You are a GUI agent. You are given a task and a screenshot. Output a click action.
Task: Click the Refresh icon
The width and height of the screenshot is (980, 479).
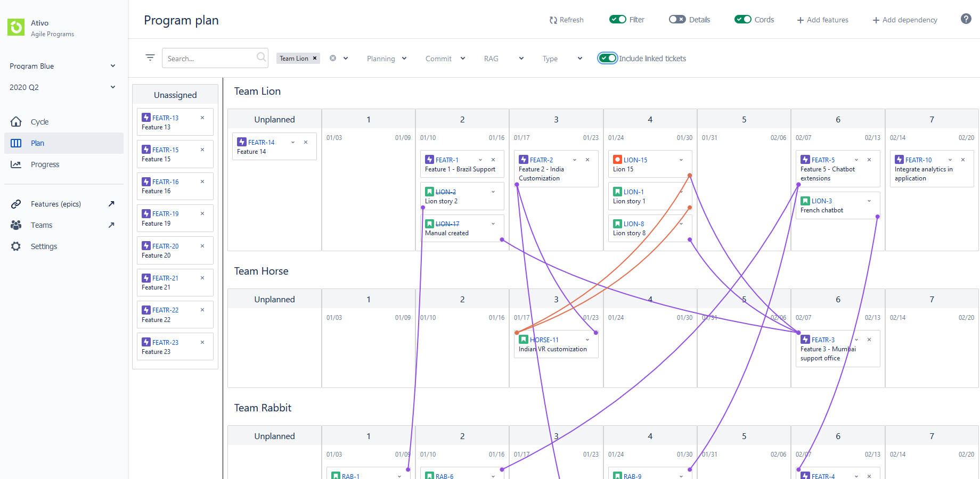pyautogui.click(x=553, y=20)
